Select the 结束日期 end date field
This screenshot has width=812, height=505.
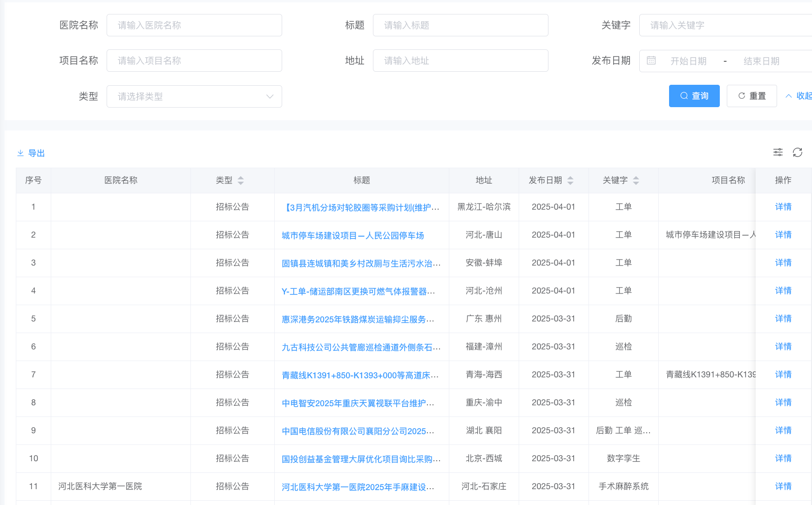tap(761, 61)
